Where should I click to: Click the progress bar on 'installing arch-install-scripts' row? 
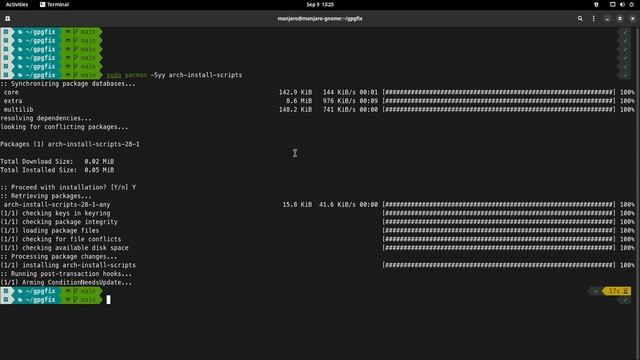(498, 265)
